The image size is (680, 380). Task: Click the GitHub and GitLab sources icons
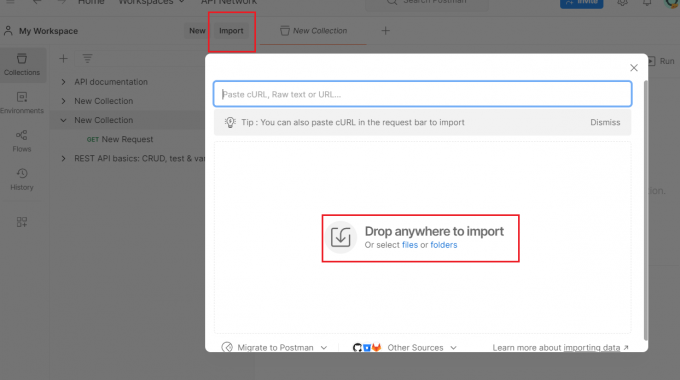coord(367,347)
